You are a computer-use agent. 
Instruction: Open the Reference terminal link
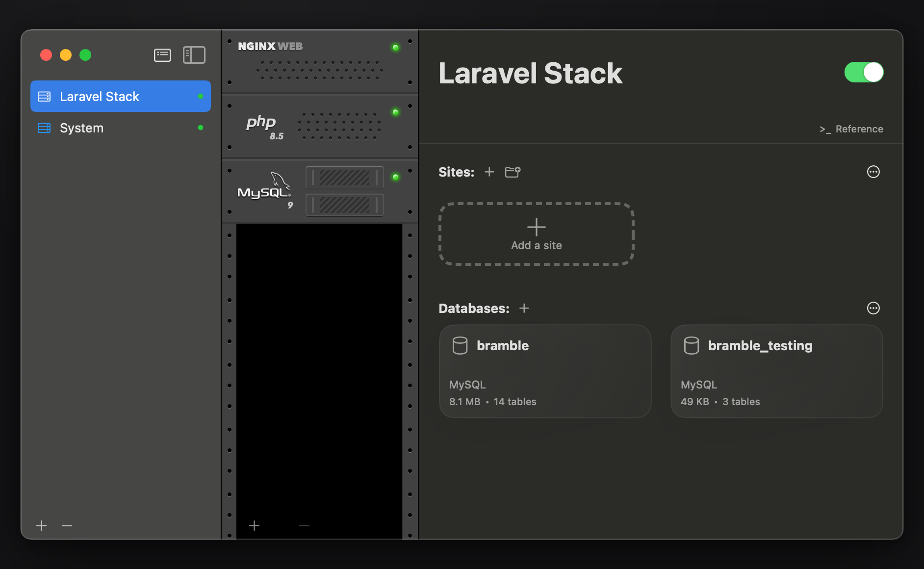[851, 129]
